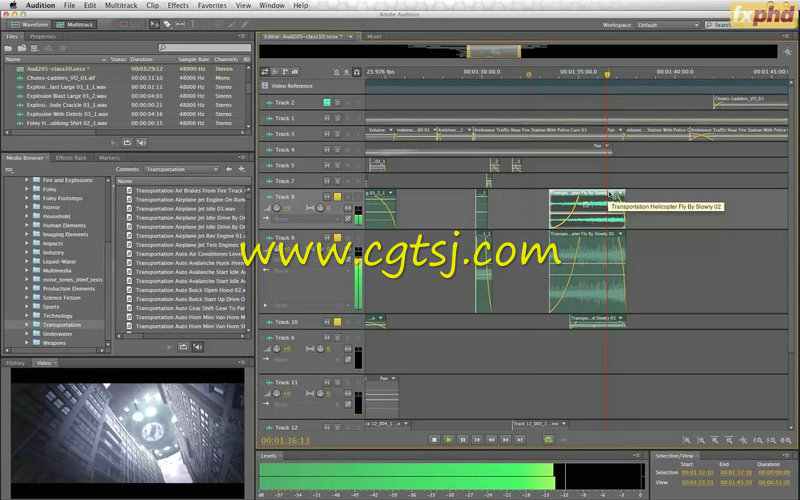Toggle the yellow Solo button on Track 9
The width and height of the screenshot is (800, 500).
pyautogui.click(x=337, y=238)
